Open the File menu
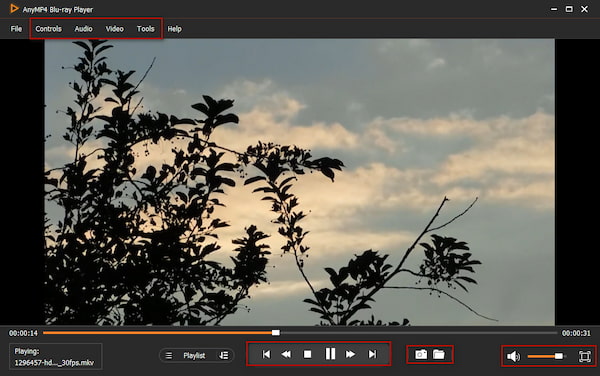Viewport: 600px width, 376px height. pyautogui.click(x=16, y=29)
